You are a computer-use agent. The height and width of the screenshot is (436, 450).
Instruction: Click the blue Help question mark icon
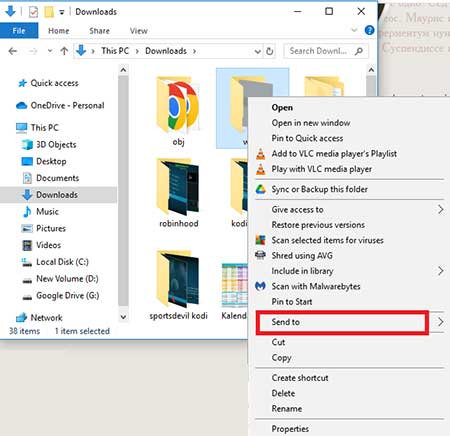click(369, 31)
